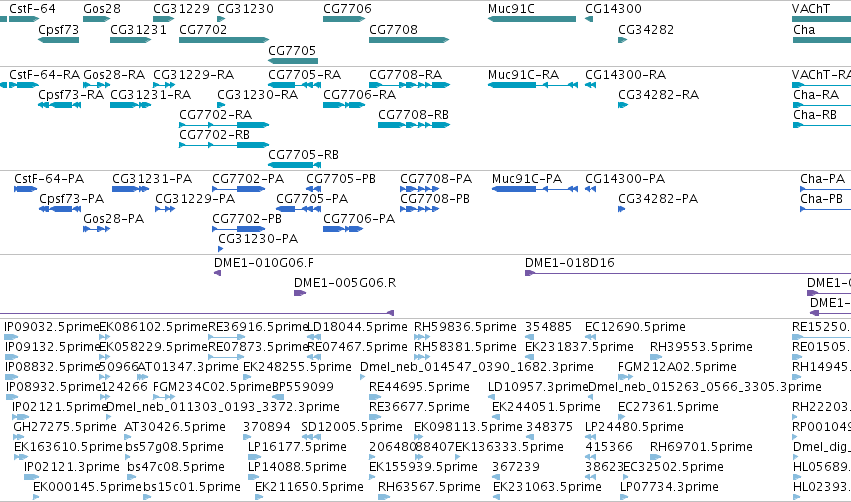The image size is (851, 502).
Task: Click the CG7708-PA coding feature
Action: (420, 189)
